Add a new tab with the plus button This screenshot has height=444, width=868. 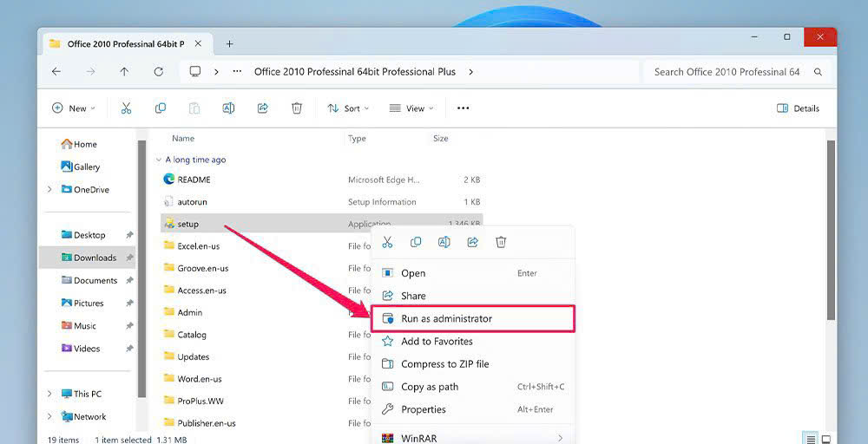[x=229, y=43]
